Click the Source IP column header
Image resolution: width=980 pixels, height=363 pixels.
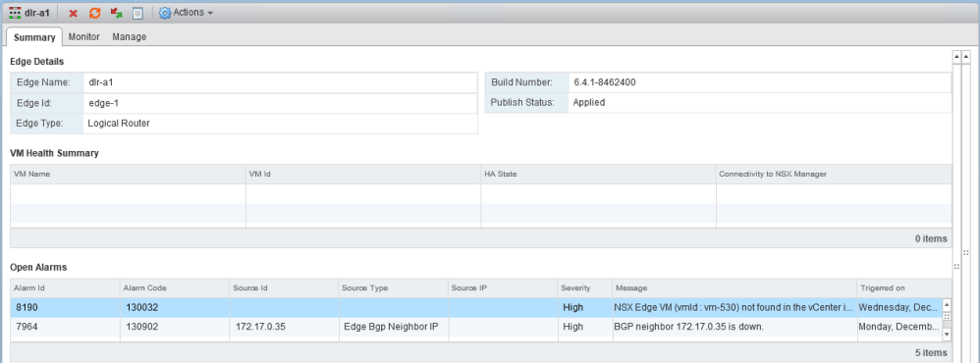[x=503, y=288]
